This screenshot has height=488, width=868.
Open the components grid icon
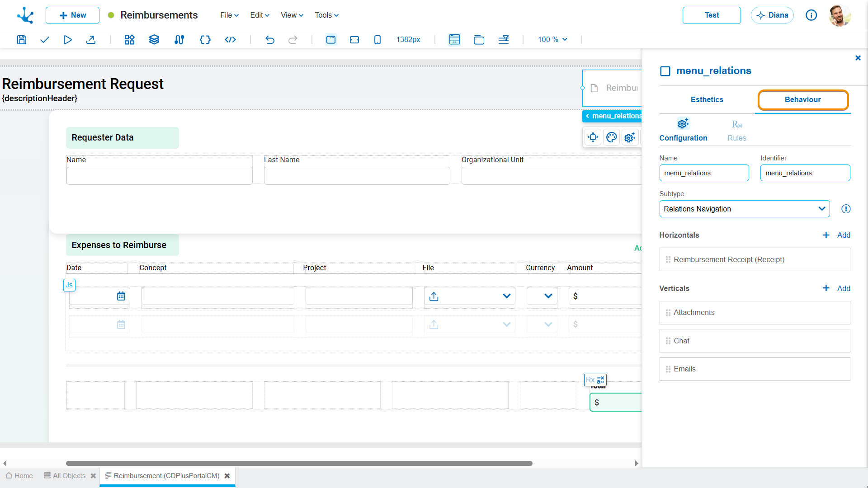(129, 40)
